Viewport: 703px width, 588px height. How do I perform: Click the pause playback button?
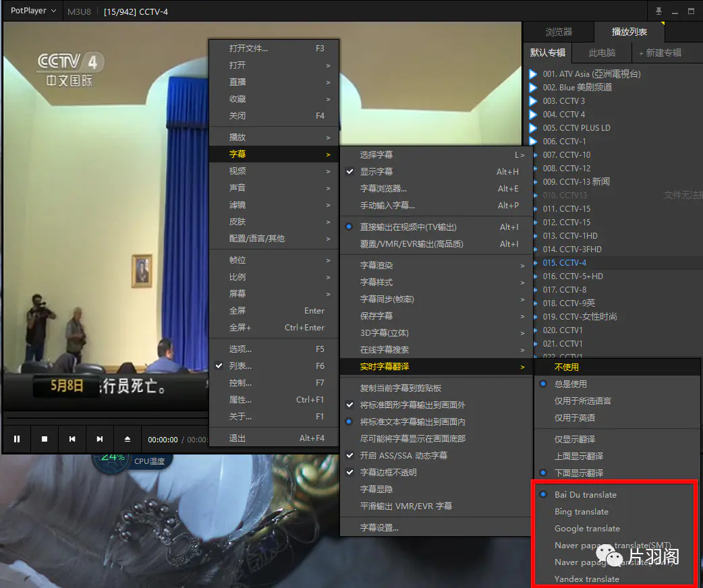(17, 439)
